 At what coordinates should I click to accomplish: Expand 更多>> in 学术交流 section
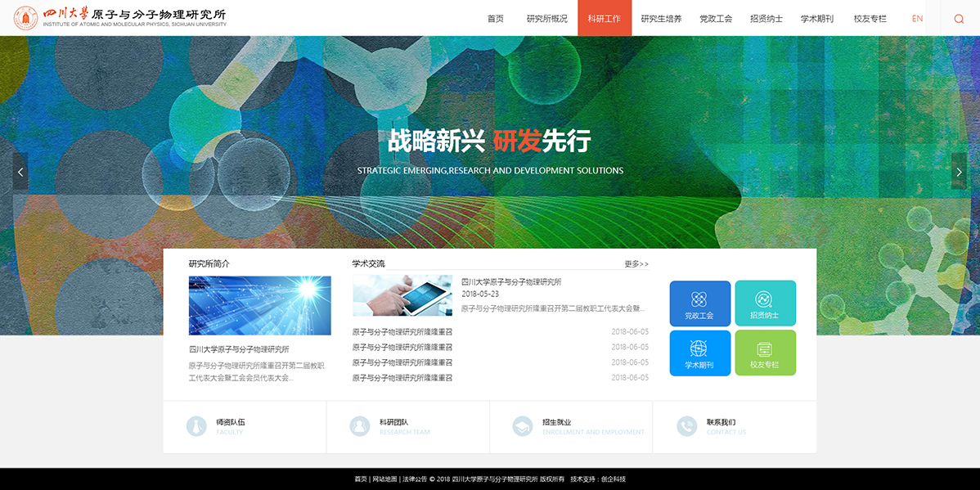pyautogui.click(x=636, y=264)
